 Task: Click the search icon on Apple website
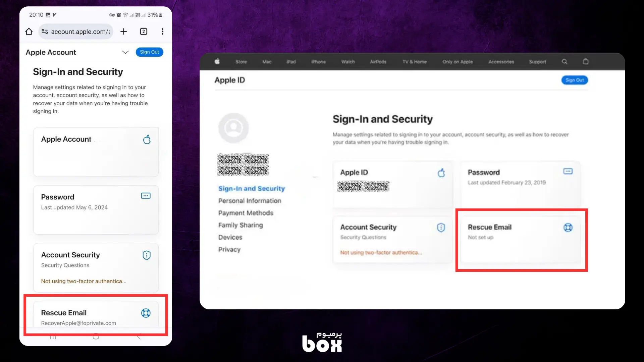(565, 62)
